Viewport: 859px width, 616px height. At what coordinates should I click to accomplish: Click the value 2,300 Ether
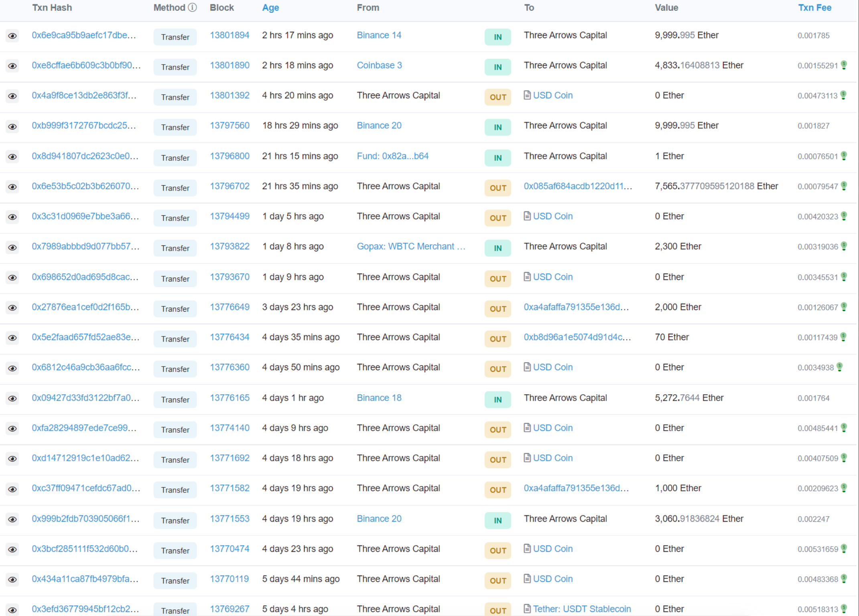678,247
